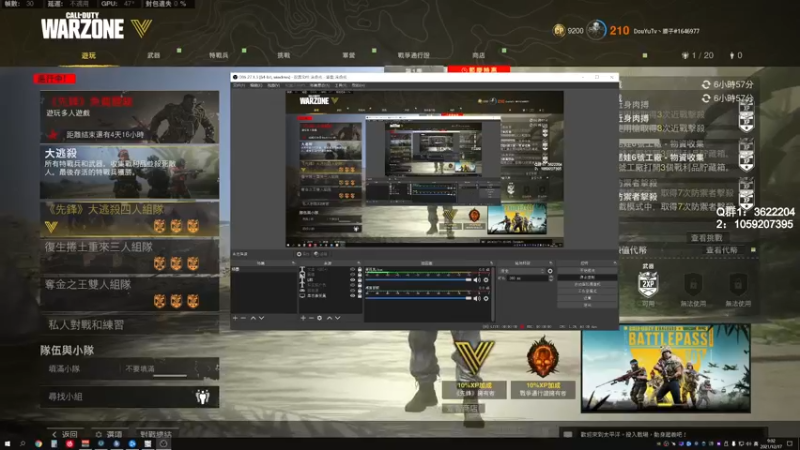The width and height of the screenshot is (800, 450).
Task: Click the flaming skull 10% XP boost emblem
Action: tap(542, 357)
